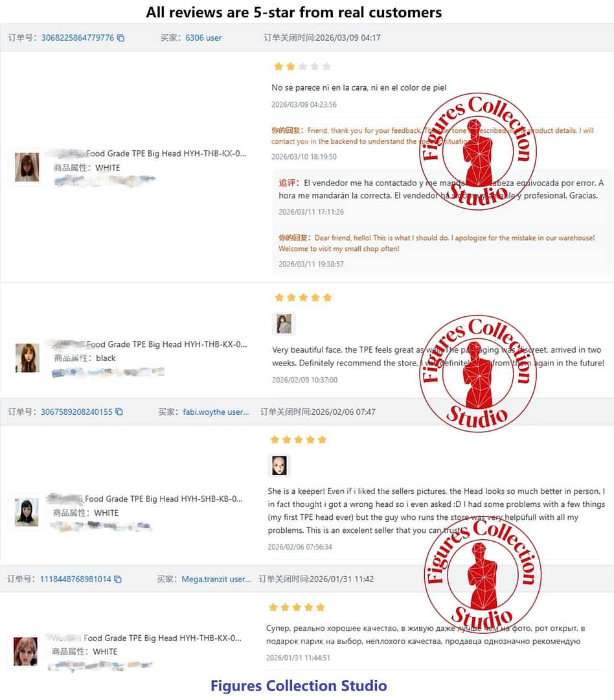Viewport: 614px width, 700px height.
Task: Click five-star rating on Russian review
Action: coord(297,607)
